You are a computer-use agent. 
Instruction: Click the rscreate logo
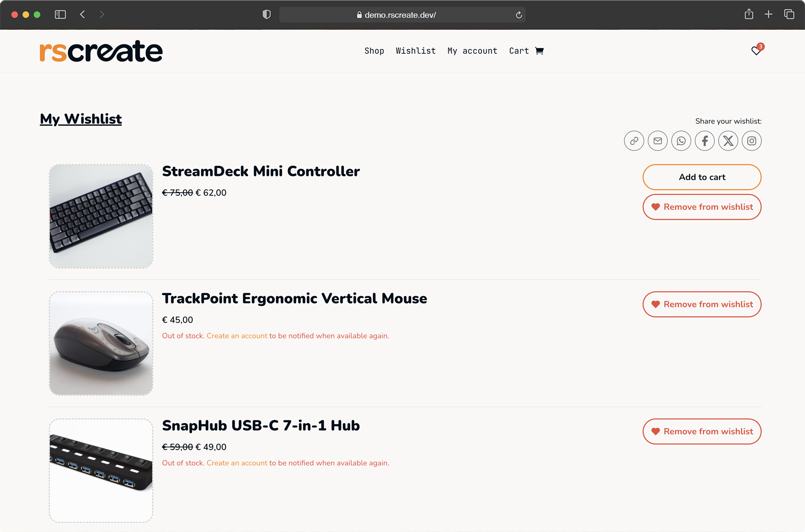pos(101,51)
